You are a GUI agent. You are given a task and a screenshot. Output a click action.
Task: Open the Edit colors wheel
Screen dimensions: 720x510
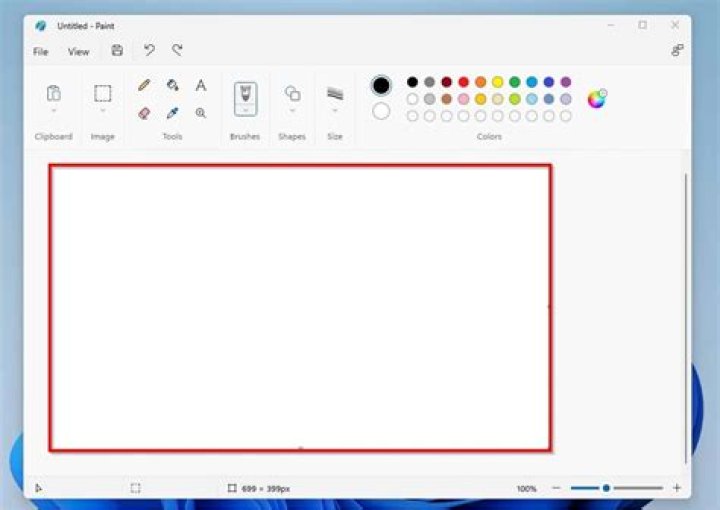(x=597, y=98)
